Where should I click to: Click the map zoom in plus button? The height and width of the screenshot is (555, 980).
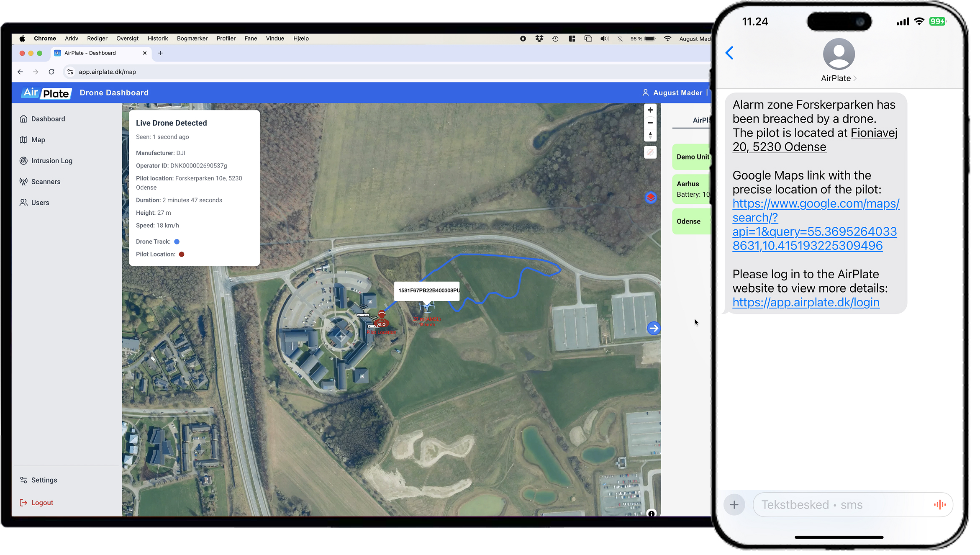(x=650, y=110)
